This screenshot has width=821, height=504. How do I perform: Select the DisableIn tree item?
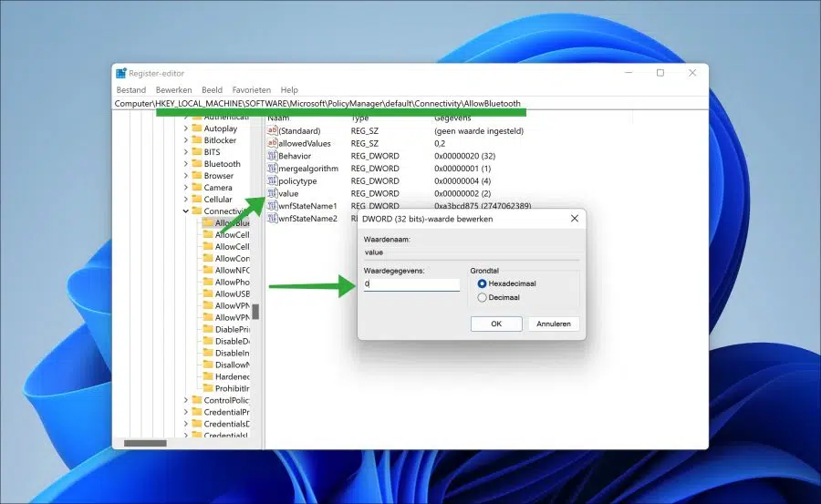(232, 353)
